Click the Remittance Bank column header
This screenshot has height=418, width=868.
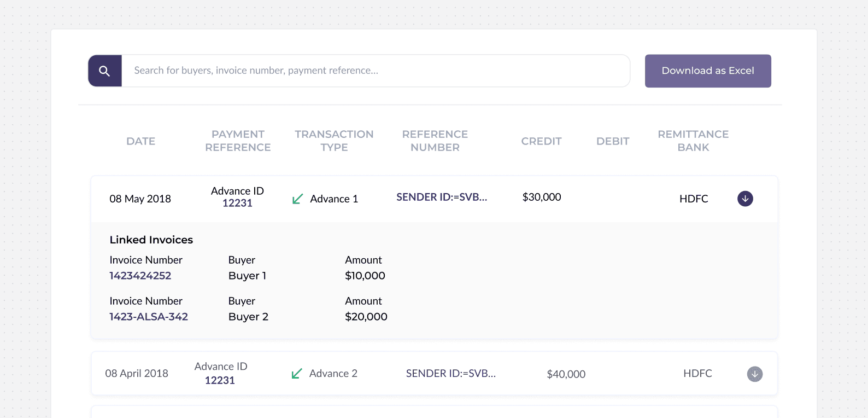pos(693,141)
